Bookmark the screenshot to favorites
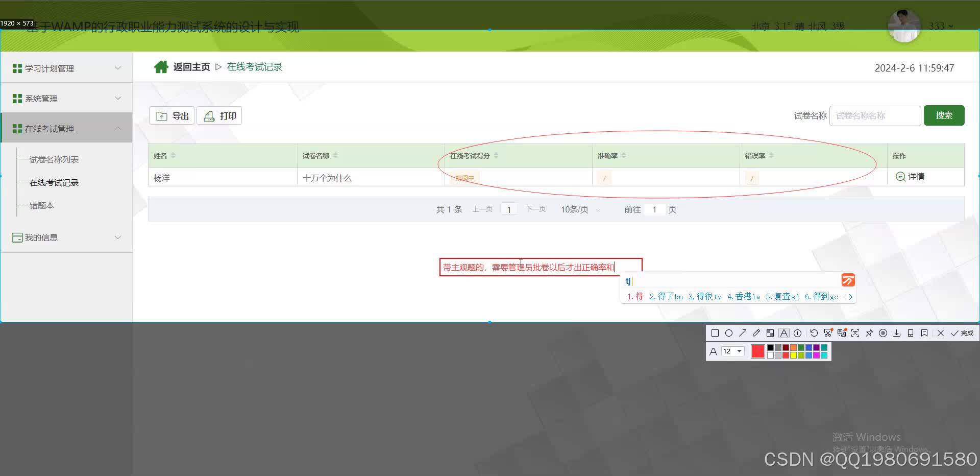980x476 pixels. point(924,333)
